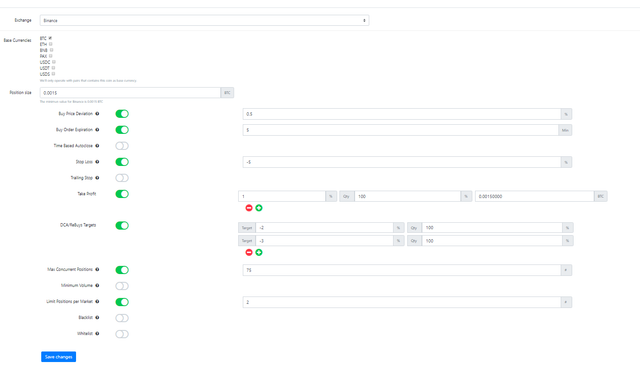Image resolution: width=640 pixels, height=380 pixels.
Task: Enable Minimum Volume switch
Action: 122,286
